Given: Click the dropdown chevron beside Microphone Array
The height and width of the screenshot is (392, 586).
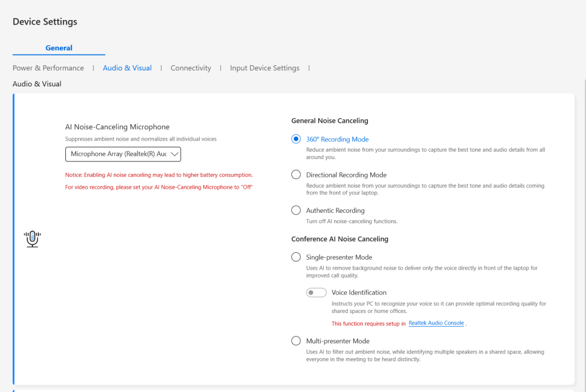Looking at the screenshot, I should 175,154.
